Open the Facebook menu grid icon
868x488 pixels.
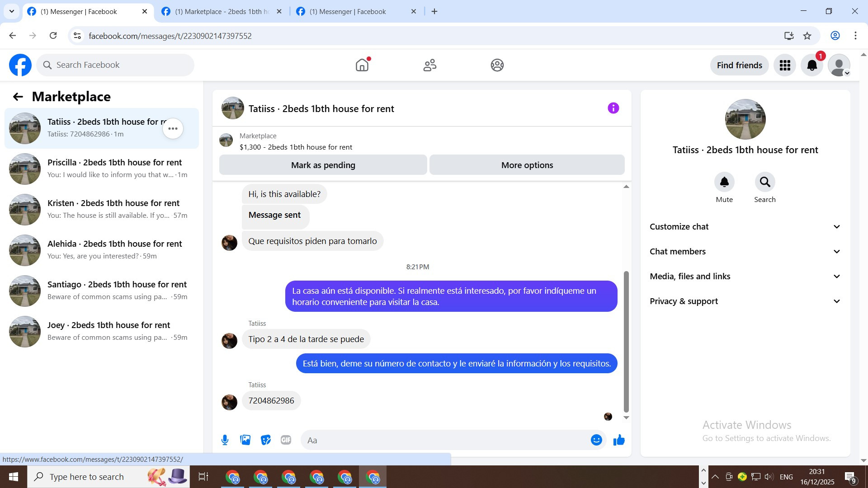785,65
